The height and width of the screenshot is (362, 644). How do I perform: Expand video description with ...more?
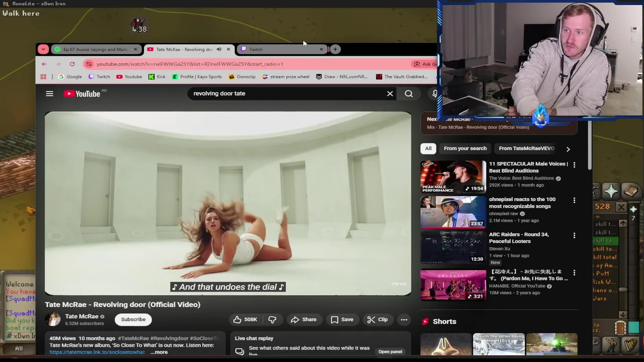pos(158,352)
